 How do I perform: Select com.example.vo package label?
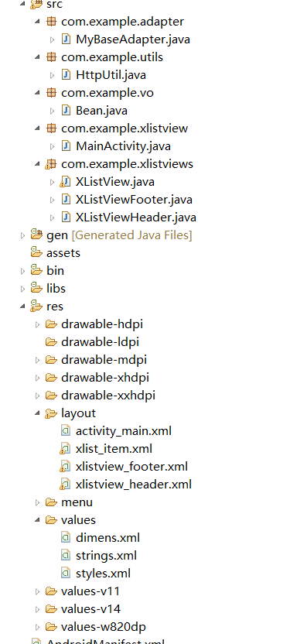pyautogui.click(x=107, y=93)
